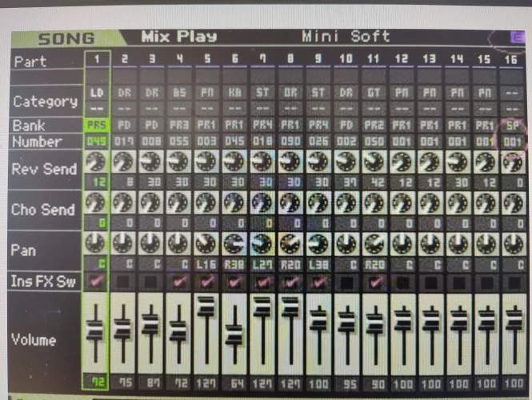The height and width of the screenshot is (400, 532).
Task: Select the Cho Send knob for part 3
Action: point(150,202)
